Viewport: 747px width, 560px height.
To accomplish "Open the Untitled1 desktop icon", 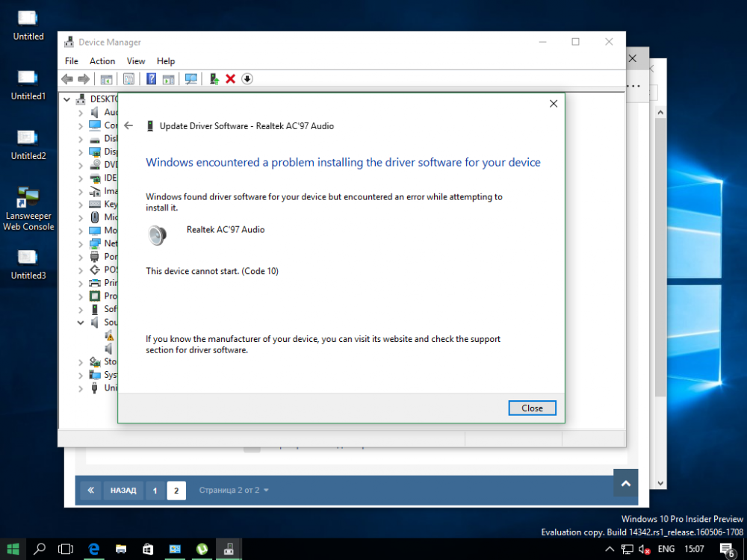I will point(28,85).
